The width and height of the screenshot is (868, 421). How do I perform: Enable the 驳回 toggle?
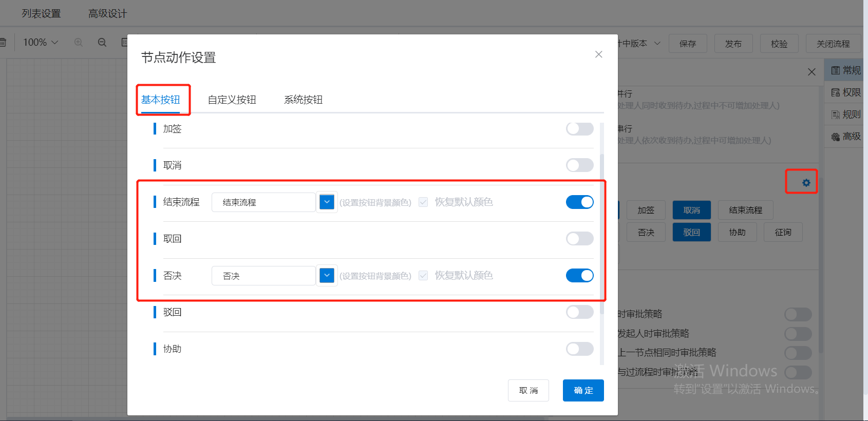coord(580,312)
